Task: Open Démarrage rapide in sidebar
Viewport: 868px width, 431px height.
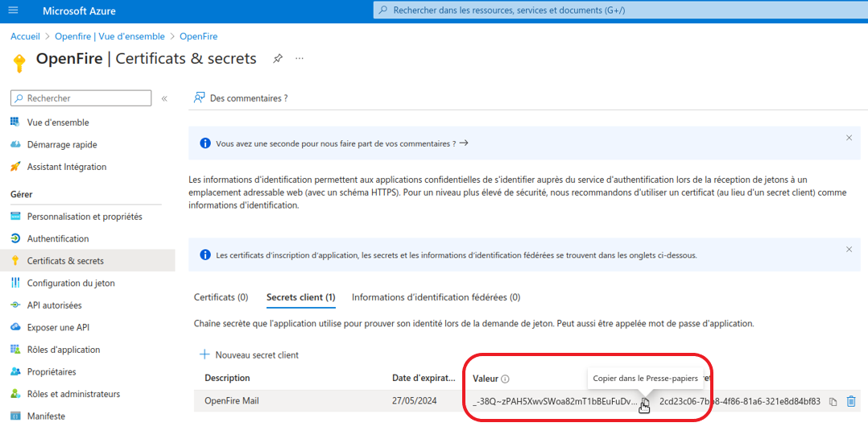Action: [x=62, y=144]
